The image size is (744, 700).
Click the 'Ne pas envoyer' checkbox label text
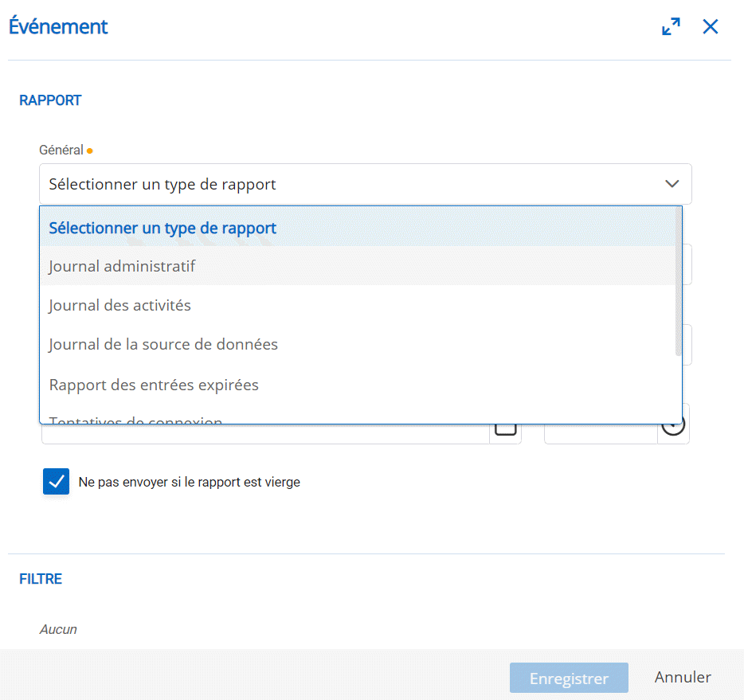pyautogui.click(x=189, y=482)
